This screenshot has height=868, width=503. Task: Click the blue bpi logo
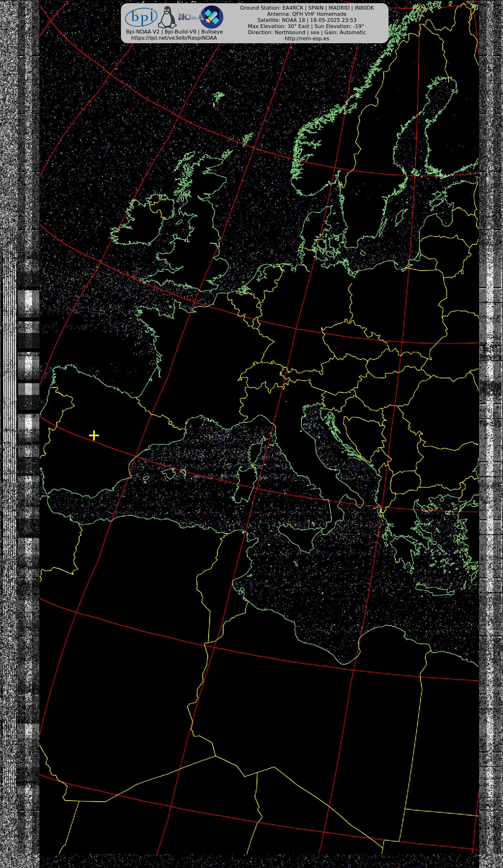pos(141,17)
